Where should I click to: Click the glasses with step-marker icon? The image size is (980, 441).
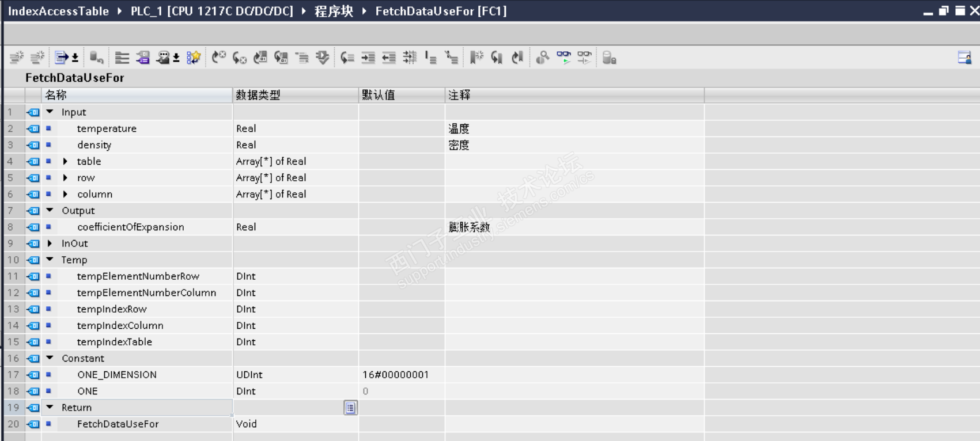point(584,58)
